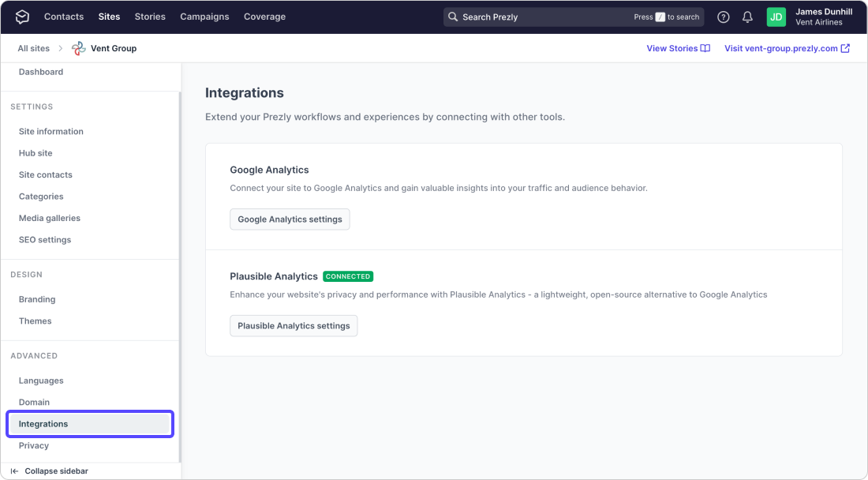Click the external link icon by vent-group.prezly.com
The width and height of the screenshot is (868, 480).
coord(845,48)
